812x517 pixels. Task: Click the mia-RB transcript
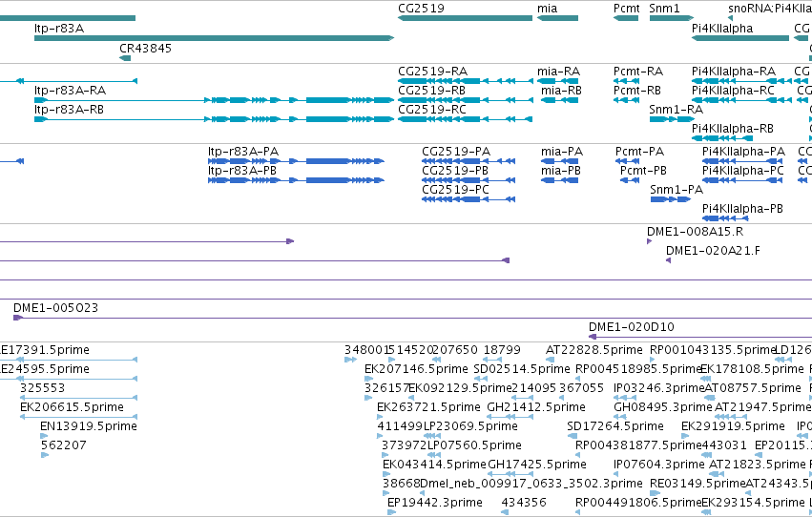[559, 100]
